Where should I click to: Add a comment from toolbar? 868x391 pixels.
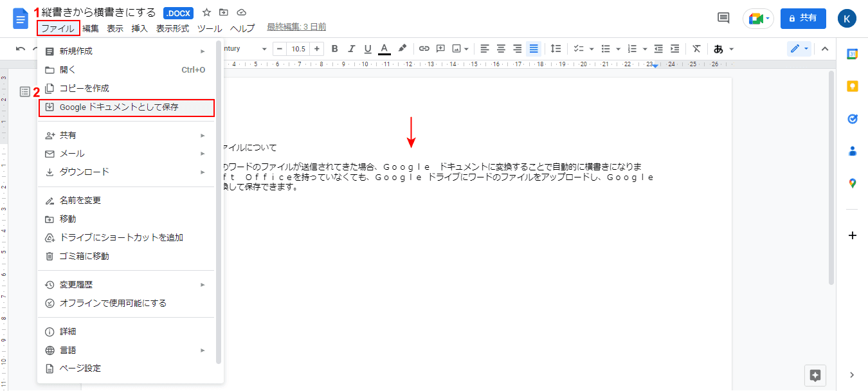click(x=440, y=49)
